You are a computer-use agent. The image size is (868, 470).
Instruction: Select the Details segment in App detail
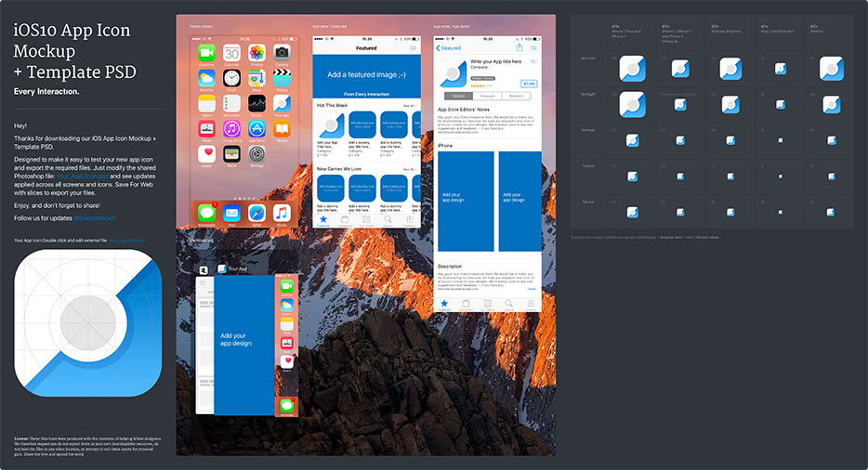tap(459, 96)
